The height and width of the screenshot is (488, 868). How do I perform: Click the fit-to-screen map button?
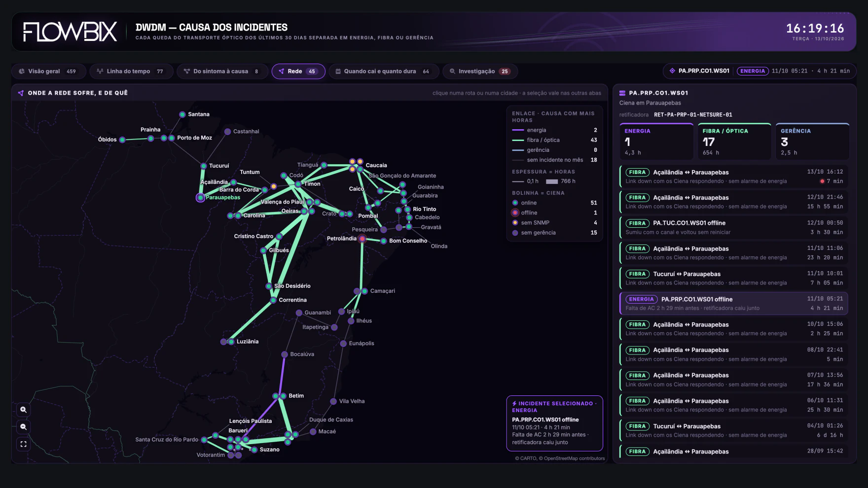coord(23,444)
